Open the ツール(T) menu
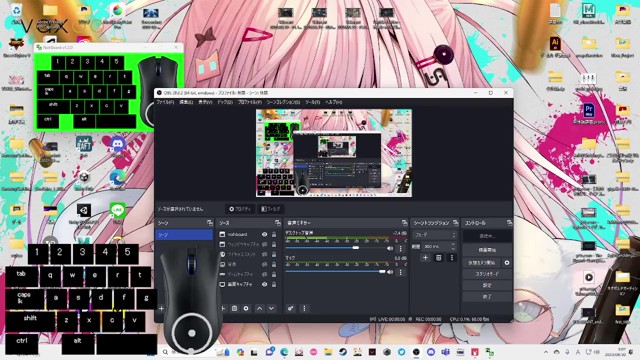This screenshot has width=640, height=360. pyautogui.click(x=313, y=102)
